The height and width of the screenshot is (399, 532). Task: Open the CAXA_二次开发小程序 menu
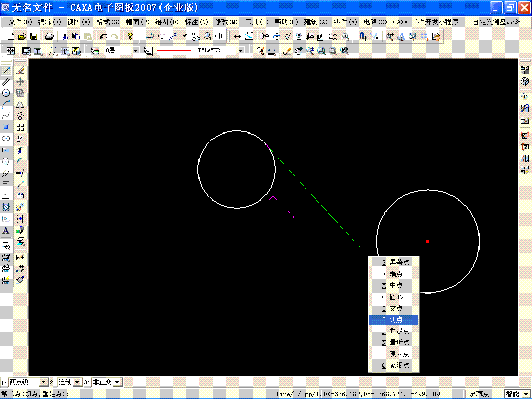point(425,22)
